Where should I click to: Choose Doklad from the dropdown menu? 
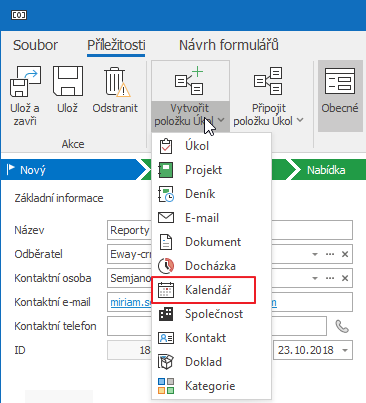[212, 362]
